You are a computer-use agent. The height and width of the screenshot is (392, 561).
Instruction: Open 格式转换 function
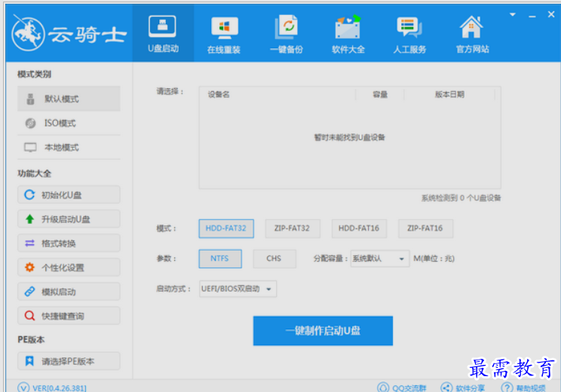(x=69, y=243)
